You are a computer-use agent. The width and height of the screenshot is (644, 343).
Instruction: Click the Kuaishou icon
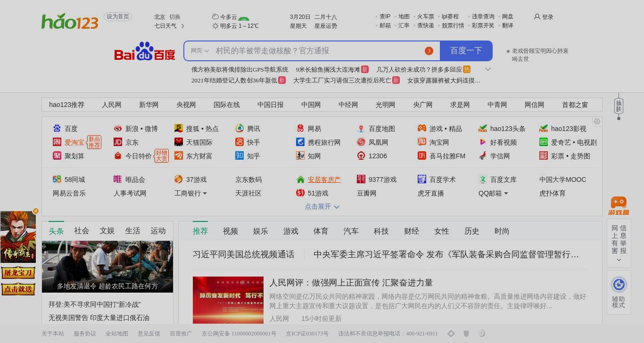239,142
